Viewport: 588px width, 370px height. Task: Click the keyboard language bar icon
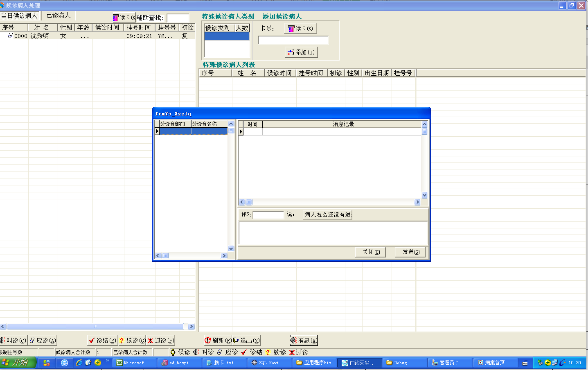[525, 363]
